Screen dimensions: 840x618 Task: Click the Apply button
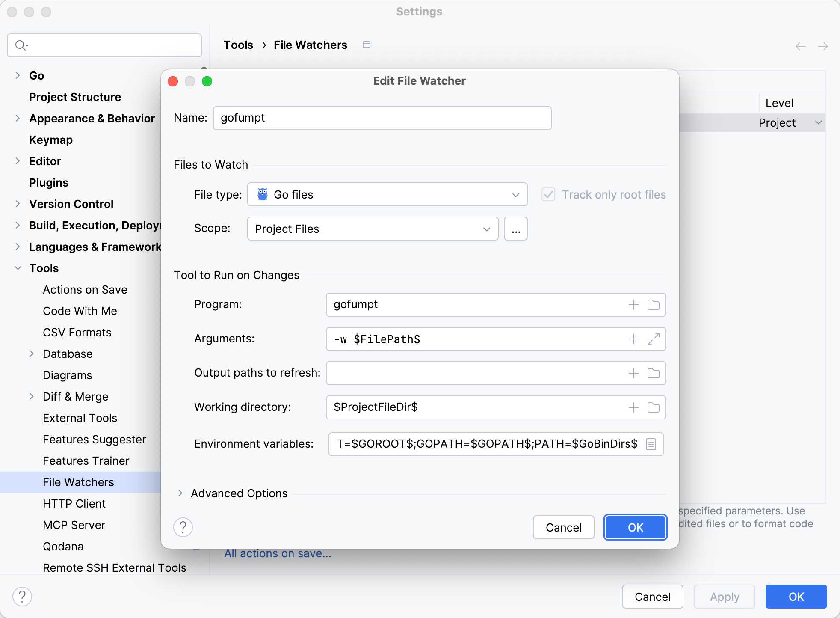[724, 596]
